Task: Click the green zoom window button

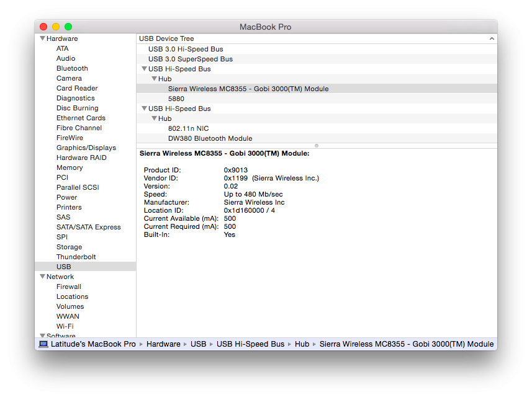Action: click(x=68, y=27)
